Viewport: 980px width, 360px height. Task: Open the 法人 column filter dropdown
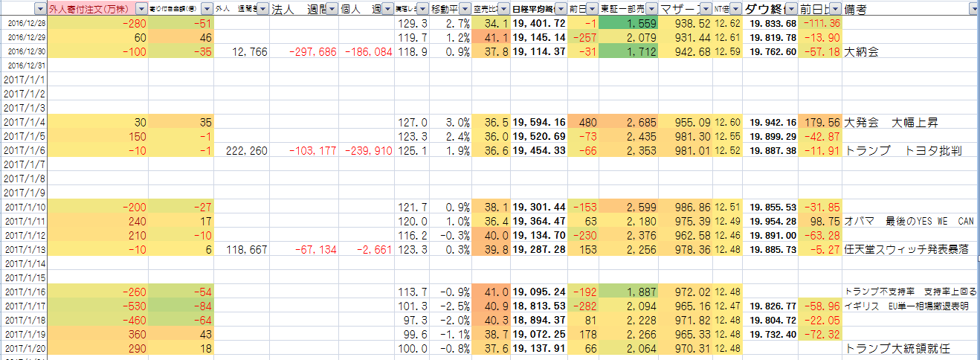click(331, 9)
